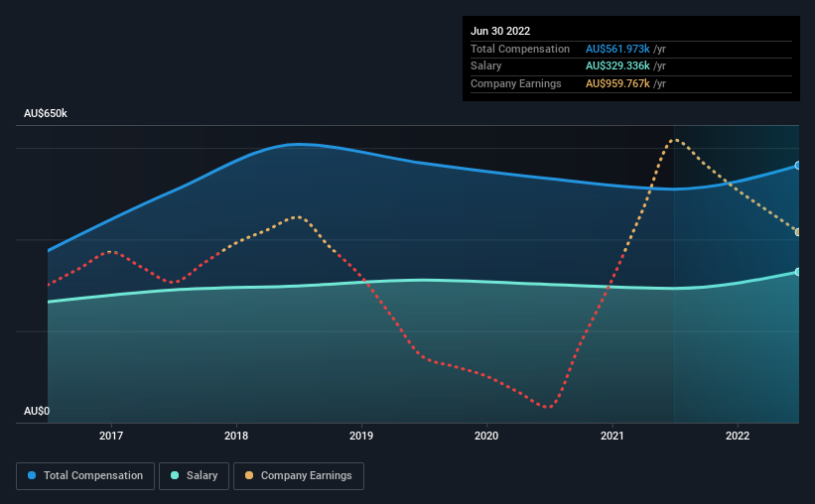Select the Company Earnings end-point marker
The image size is (815, 504).
point(797,232)
